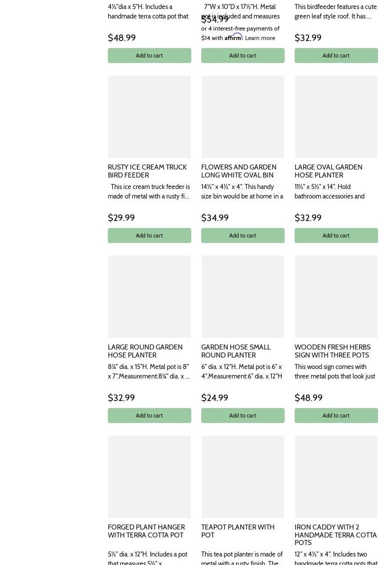Add the $48.99 top-row product to cart
This screenshot has height=565, width=392.
(x=149, y=55)
